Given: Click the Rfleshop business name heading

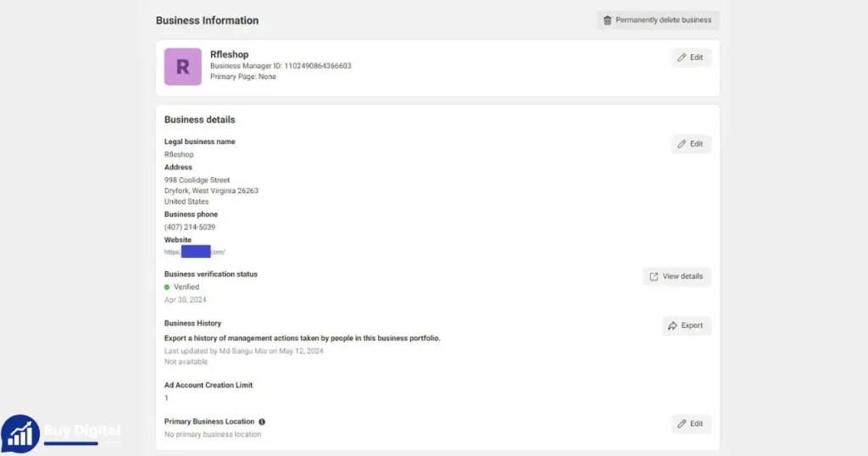Looking at the screenshot, I should [229, 54].
